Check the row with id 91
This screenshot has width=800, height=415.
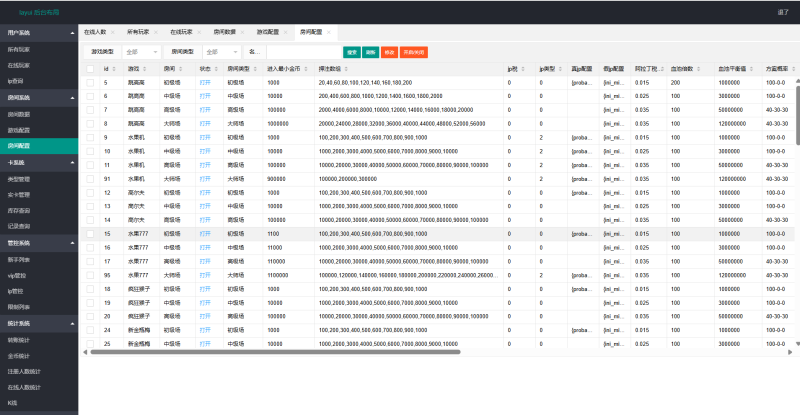90,179
